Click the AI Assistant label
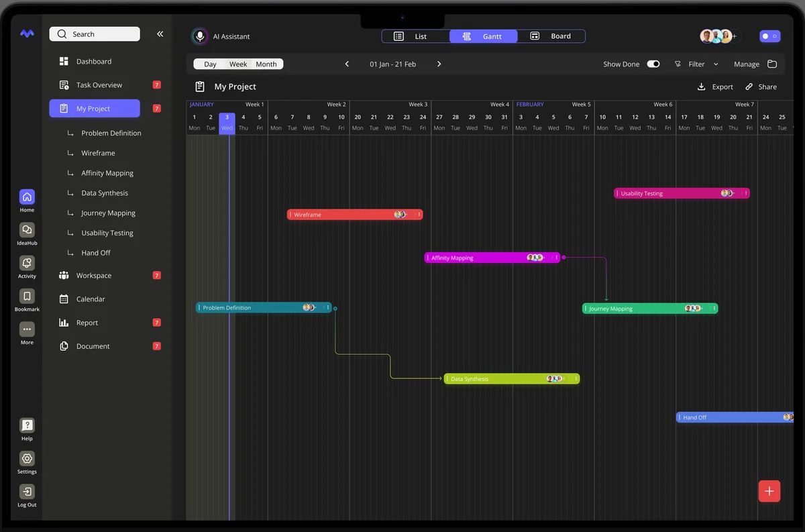The width and height of the screenshot is (805, 532). coord(231,37)
